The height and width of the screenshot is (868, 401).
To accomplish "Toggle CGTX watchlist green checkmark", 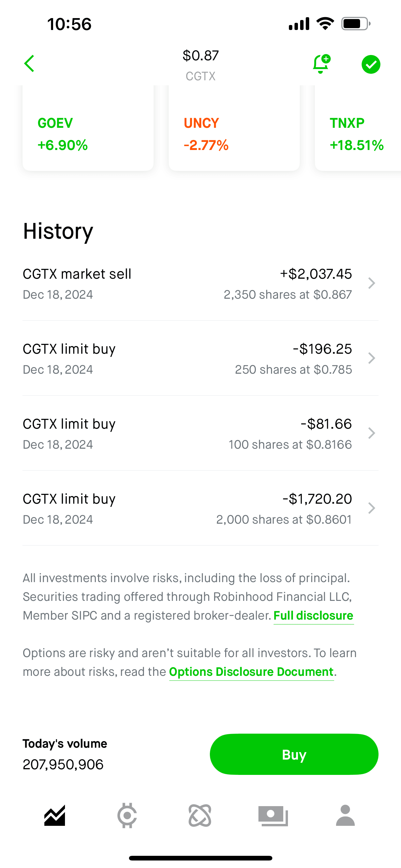I will [x=371, y=64].
